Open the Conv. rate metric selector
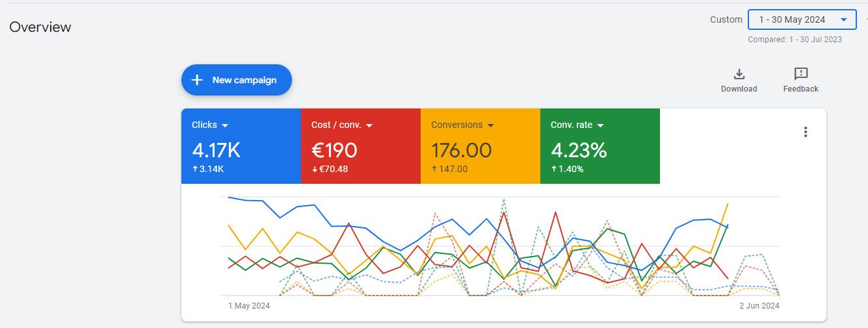Viewport: 868px width, 328px height. 600,125
